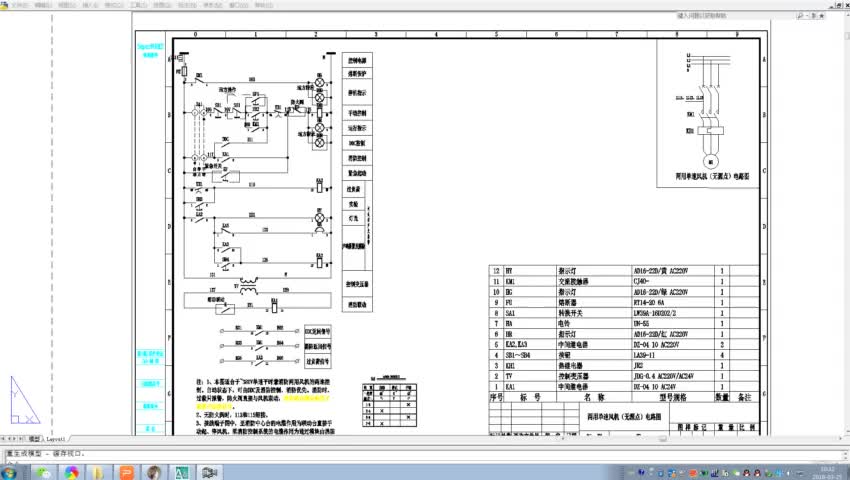Open the 修改 (Modify) menu
850x480 pixels.
212,5
